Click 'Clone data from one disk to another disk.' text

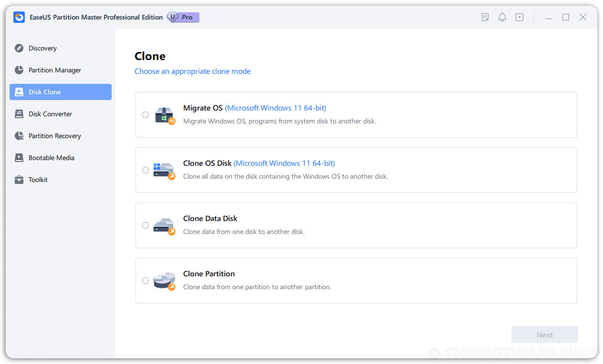tap(244, 232)
